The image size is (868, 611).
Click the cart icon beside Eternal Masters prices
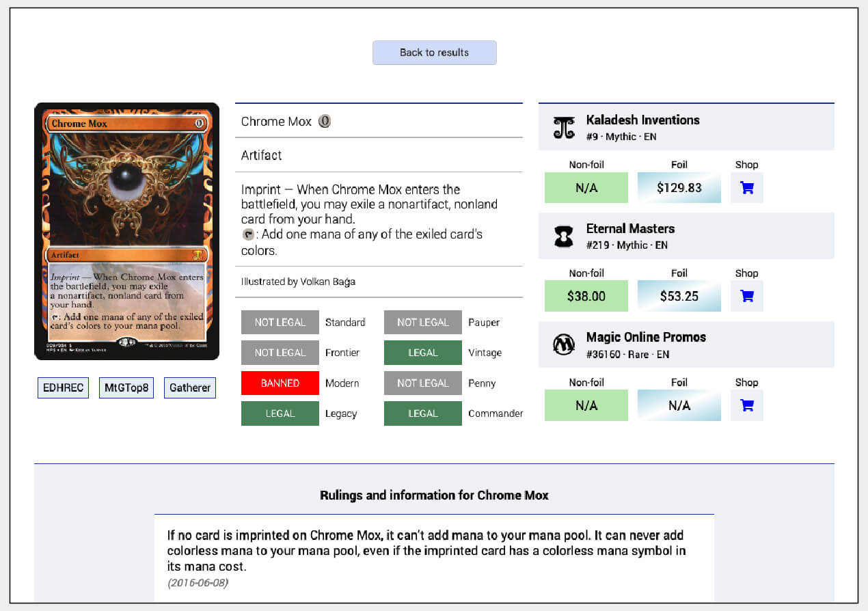coord(746,296)
